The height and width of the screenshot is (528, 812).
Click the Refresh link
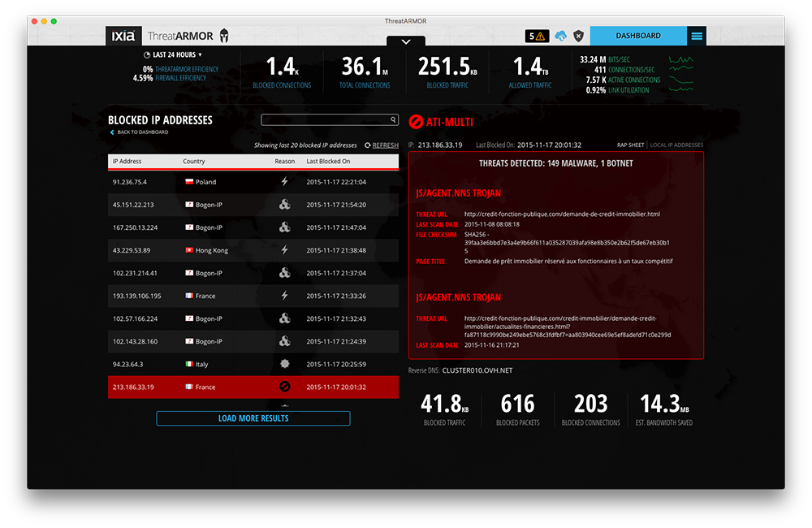point(385,145)
